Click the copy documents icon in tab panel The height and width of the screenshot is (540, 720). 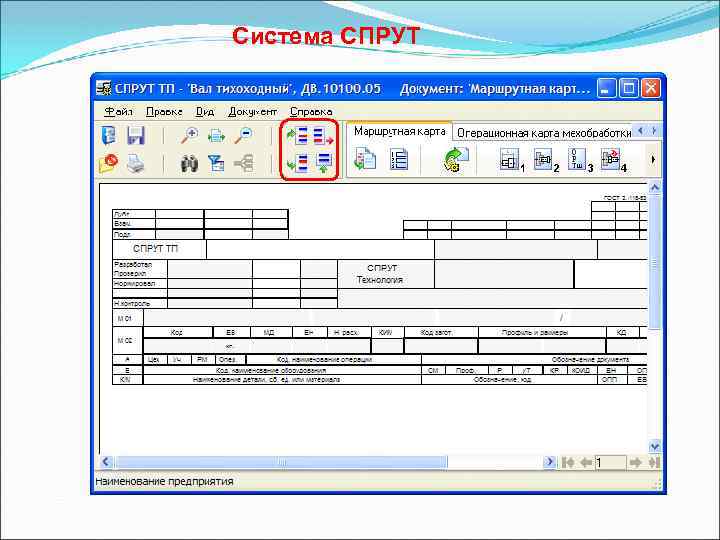tap(366, 160)
